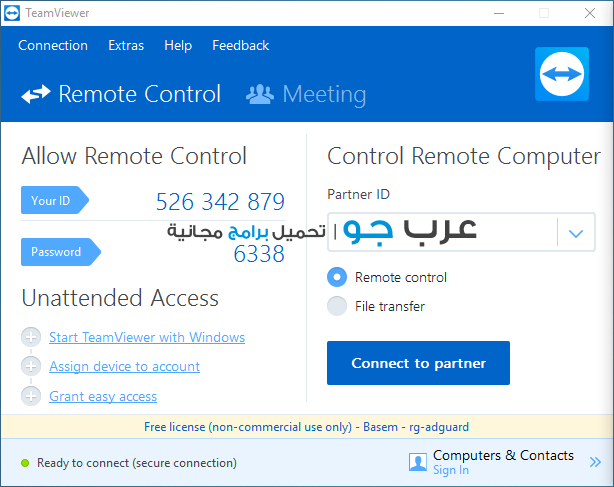Screen dimensions: 614x487
Task: Switch to the Meeting tab
Action: pos(323,95)
